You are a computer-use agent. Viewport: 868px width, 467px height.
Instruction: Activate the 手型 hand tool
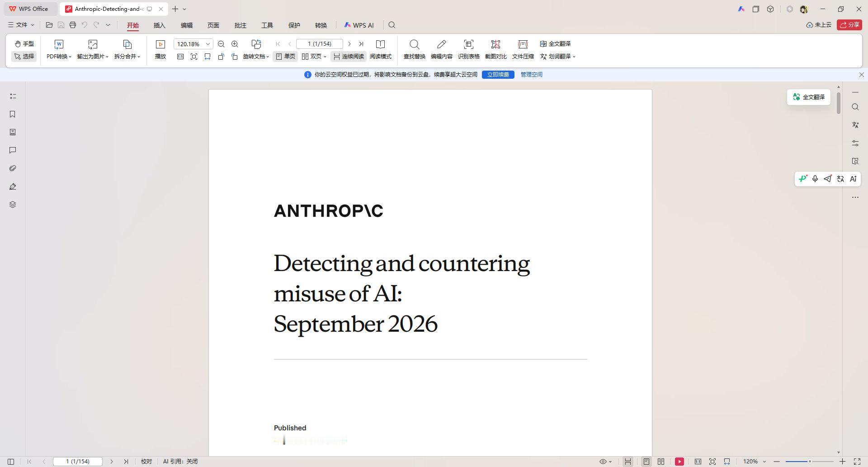point(24,44)
